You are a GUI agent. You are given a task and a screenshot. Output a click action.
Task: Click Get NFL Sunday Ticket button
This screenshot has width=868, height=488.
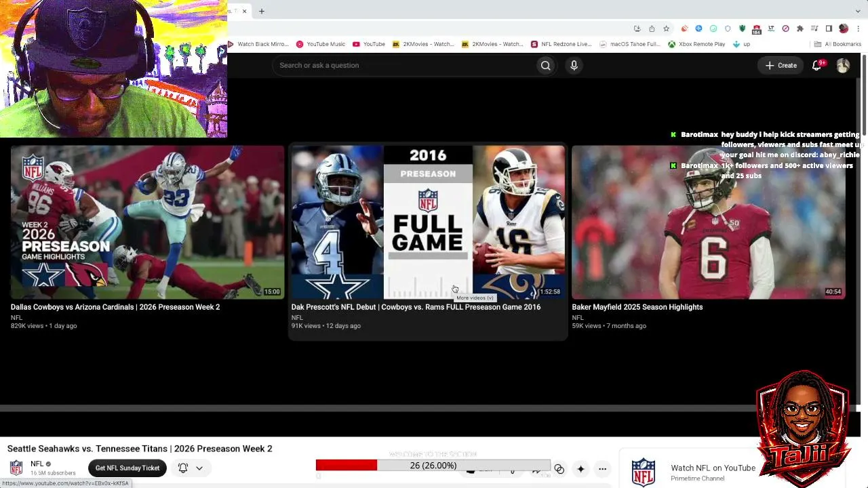tap(127, 468)
